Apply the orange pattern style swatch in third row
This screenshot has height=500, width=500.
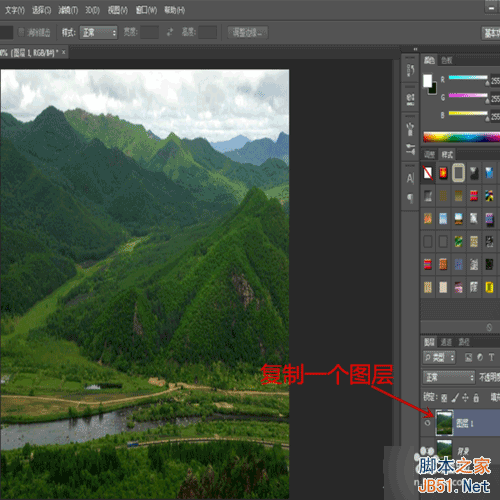[x=428, y=219]
